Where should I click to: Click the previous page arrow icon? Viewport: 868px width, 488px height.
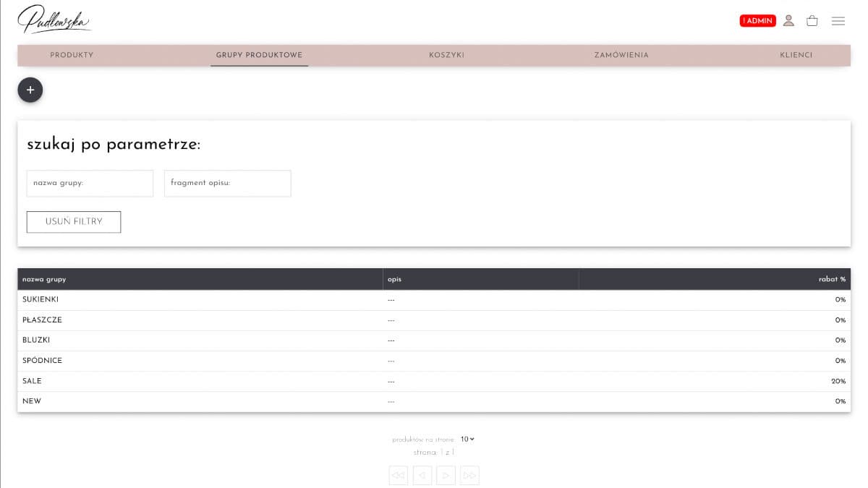click(x=422, y=475)
